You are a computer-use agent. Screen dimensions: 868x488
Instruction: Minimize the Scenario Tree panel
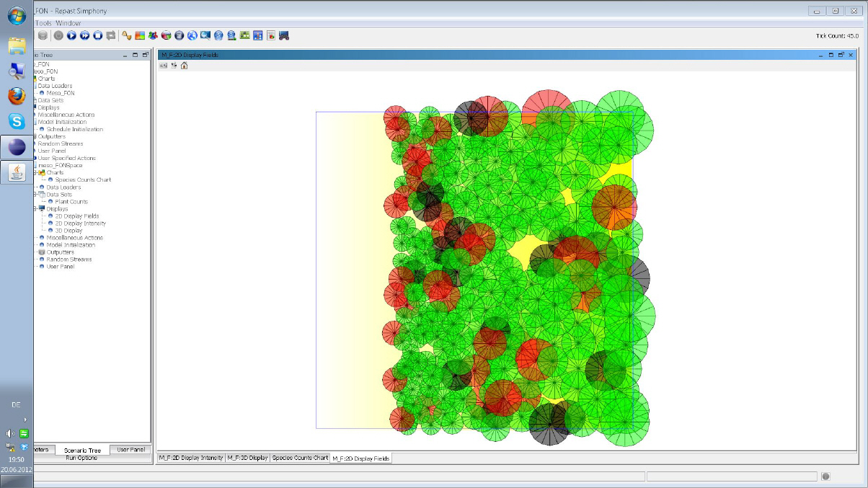click(x=125, y=56)
